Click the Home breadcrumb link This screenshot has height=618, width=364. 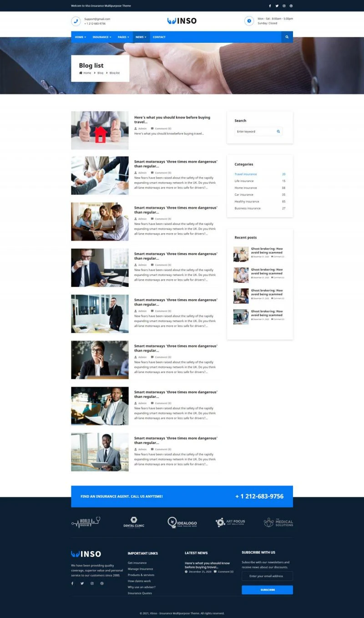coord(86,73)
